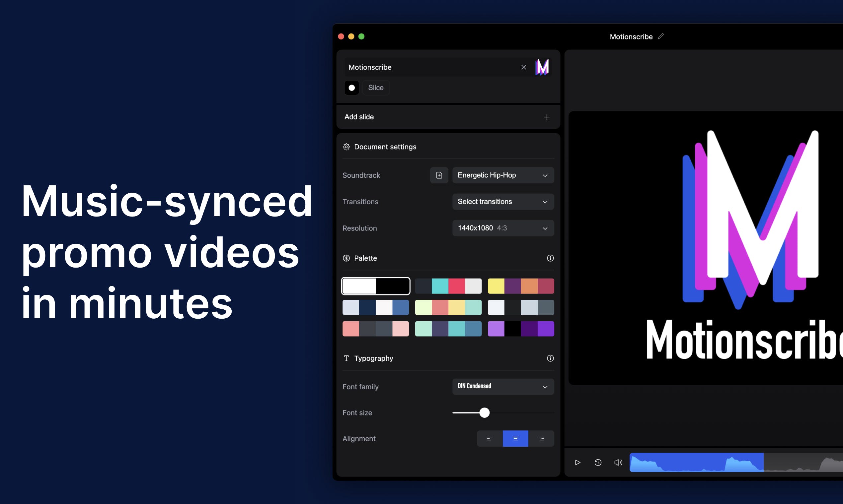This screenshot has height=504, width=843.
Task: Mute audio using the speaker icon
Action: 618,463
